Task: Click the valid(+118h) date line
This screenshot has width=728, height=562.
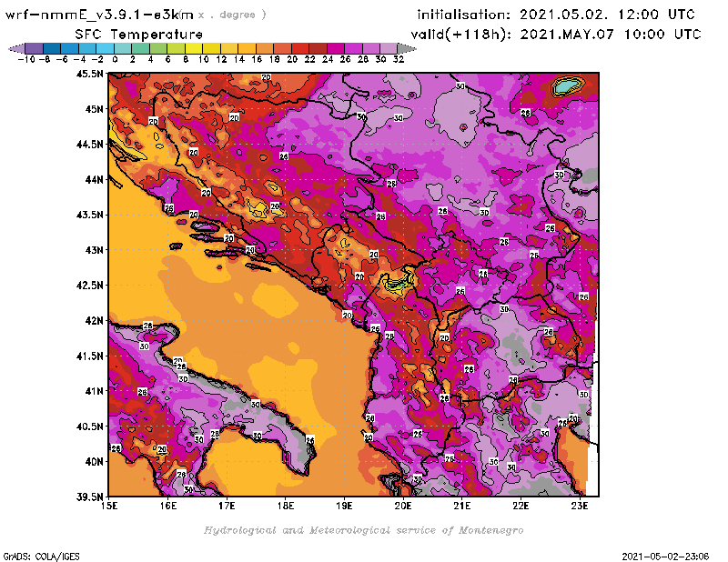Action: click(556, 35)
